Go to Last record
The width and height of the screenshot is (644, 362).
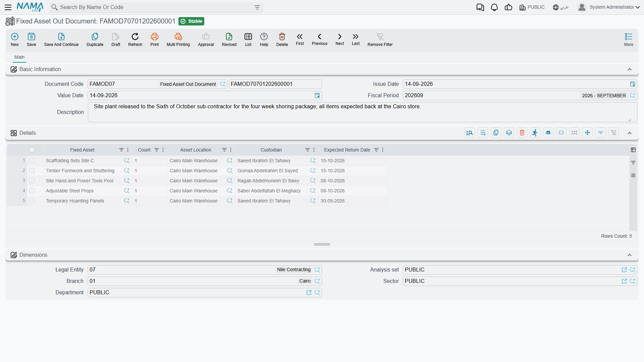pos(356,37)
